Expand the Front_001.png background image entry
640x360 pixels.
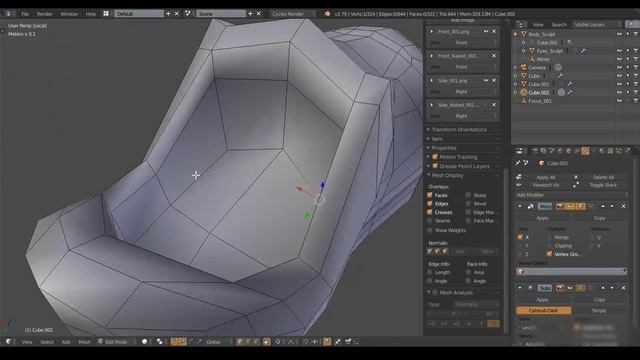click(432, 31)
